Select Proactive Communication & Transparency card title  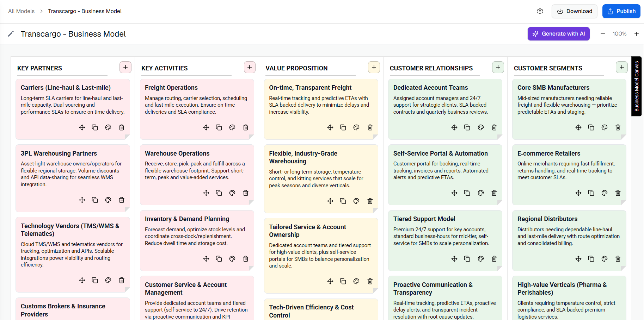click(433, 289)
